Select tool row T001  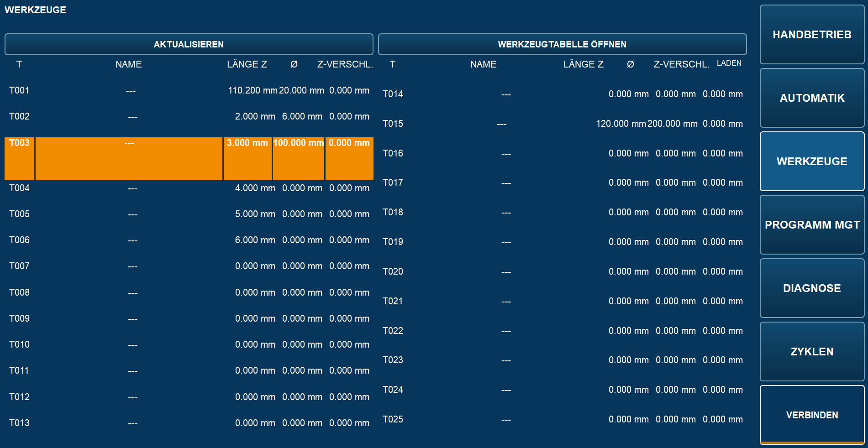coord(189,90)
